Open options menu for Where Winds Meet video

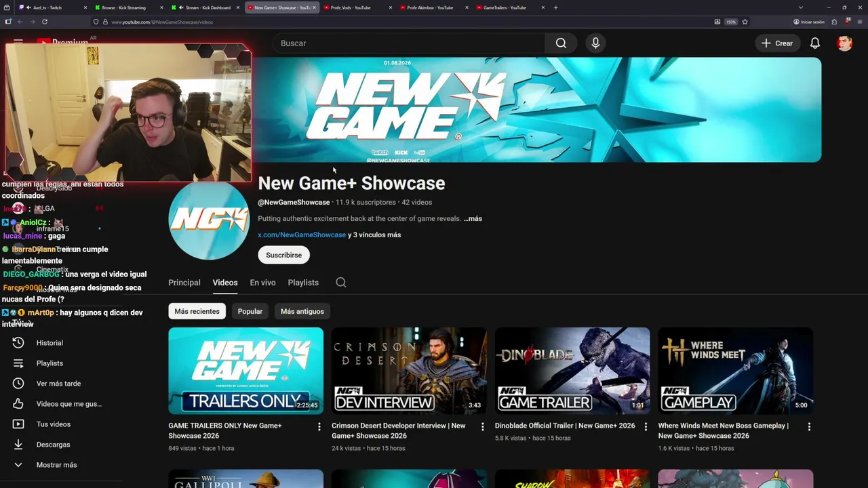pos(809,427)
